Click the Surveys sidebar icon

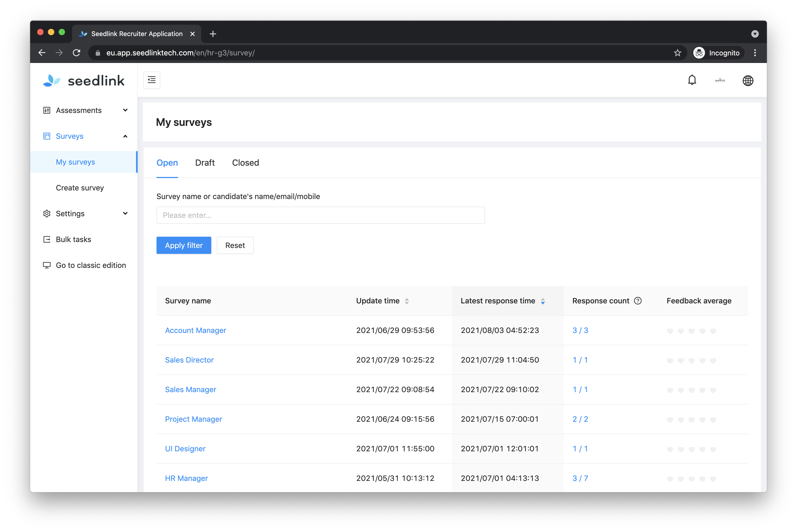pyautogui.click(x=47, y=136)
